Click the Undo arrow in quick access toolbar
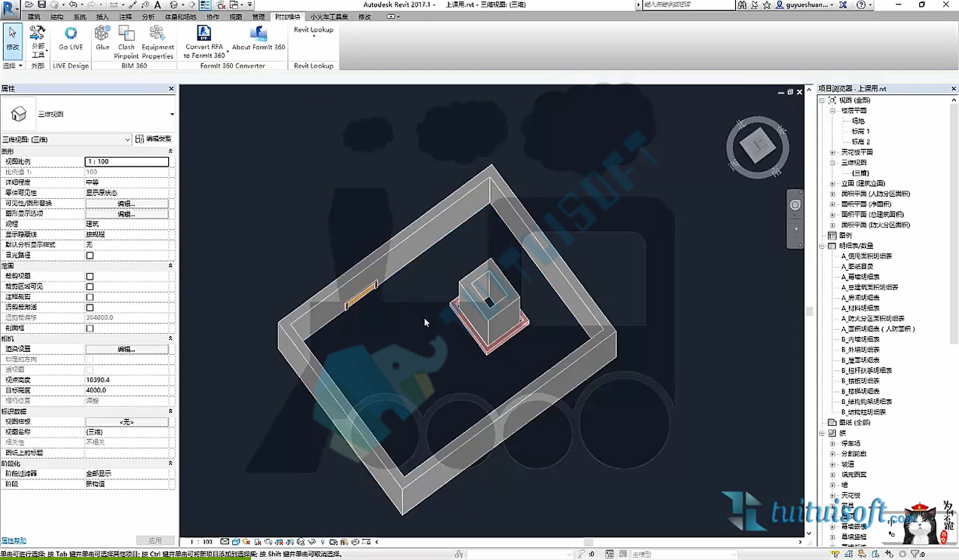 tap(73, 5)
